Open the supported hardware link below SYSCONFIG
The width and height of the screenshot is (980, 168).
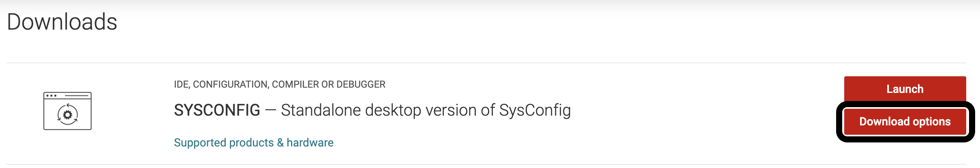[x=253, y=142]
